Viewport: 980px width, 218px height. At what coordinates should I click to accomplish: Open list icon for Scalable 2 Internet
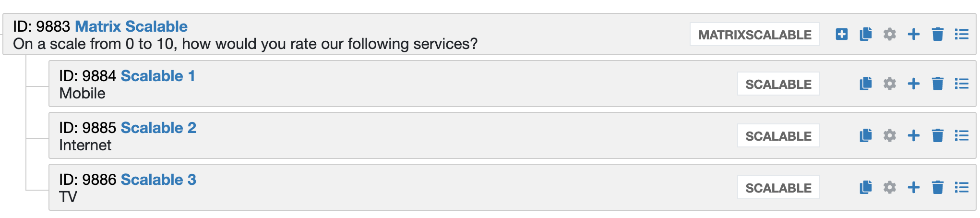(961, 135)
